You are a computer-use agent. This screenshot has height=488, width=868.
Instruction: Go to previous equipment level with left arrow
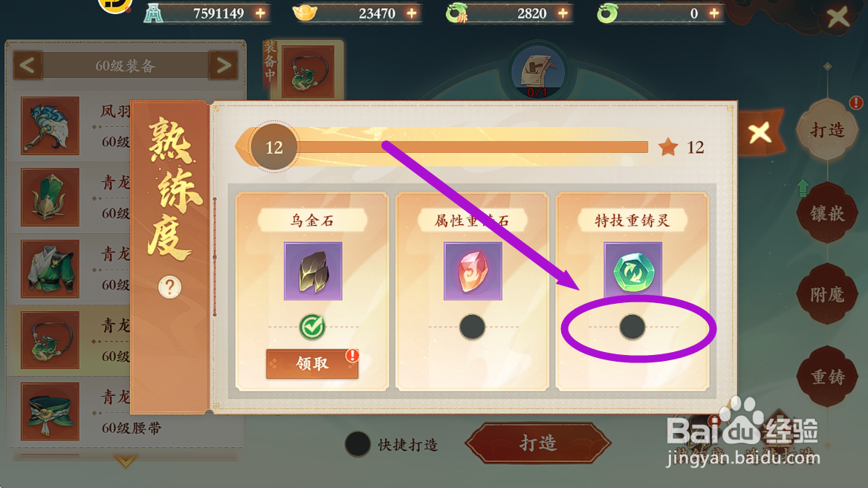(x=27, y=66)
